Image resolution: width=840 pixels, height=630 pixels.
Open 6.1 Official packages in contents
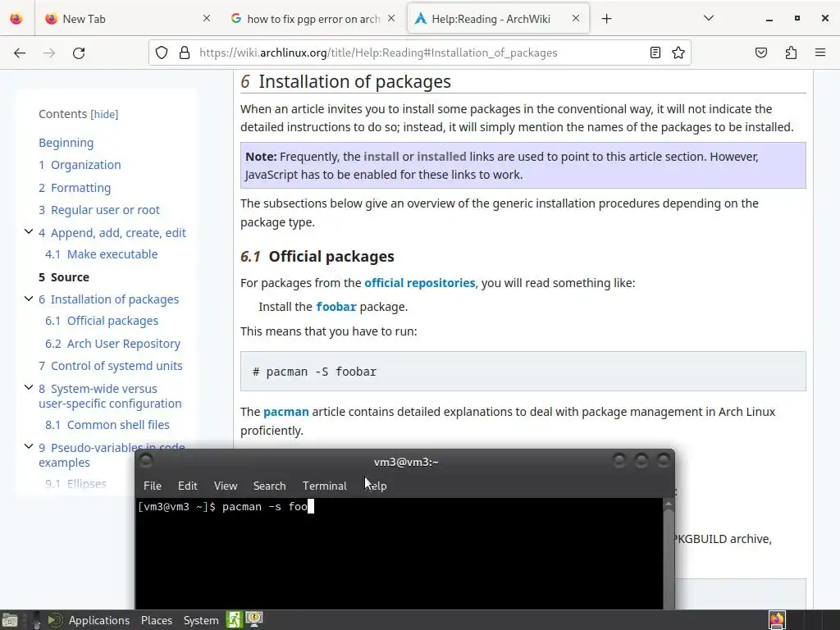pos(102,321)
